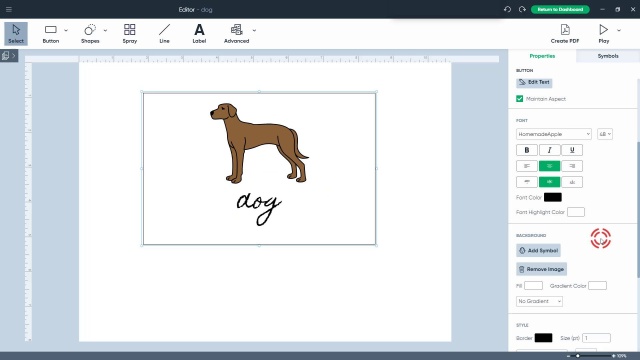640x360 pixels.
Task: Expand the Button tool dropdown arrow
Action: point(66,30)
